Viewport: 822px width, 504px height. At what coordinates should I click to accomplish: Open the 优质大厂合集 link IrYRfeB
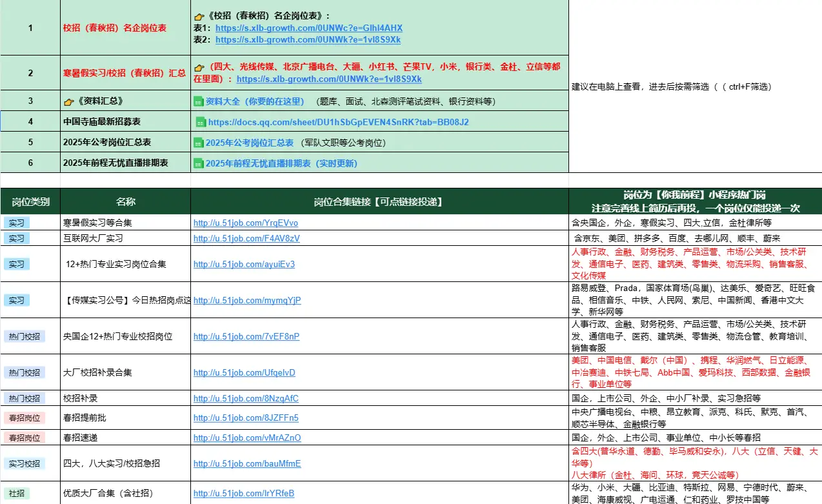[x=244, y=494]
